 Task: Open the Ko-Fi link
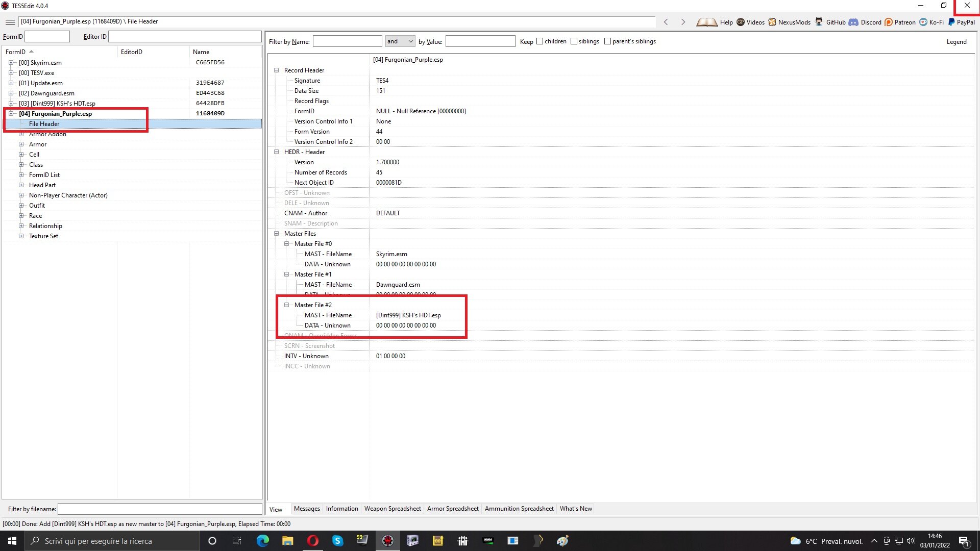click(x=932, y=22)
